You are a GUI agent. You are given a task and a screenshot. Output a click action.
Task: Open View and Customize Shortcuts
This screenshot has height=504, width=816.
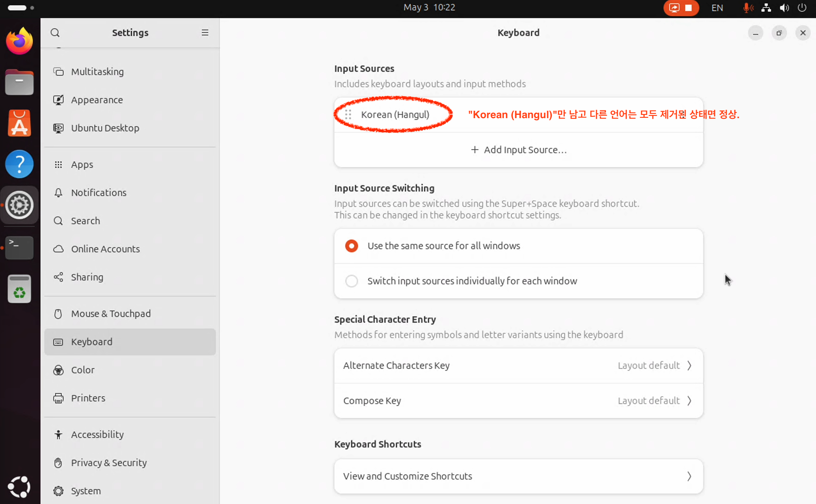pos(518,476)
